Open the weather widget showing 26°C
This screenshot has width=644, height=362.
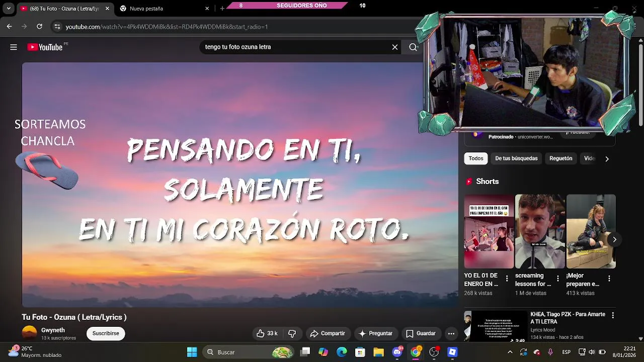tap(35, 352)
